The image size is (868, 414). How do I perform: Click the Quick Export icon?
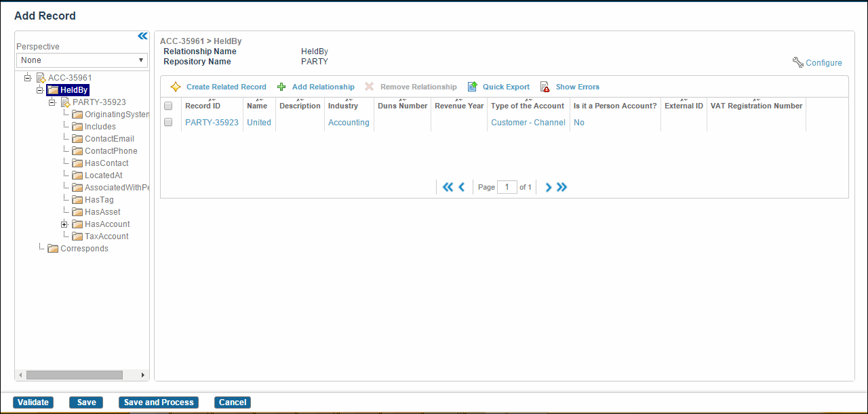[x=472, y=87]
